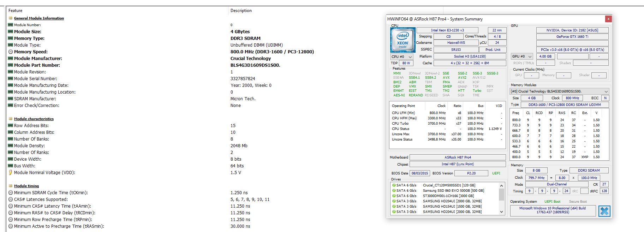Click the BIOS Date 08/03/2015 field

[x=419, y=173]
